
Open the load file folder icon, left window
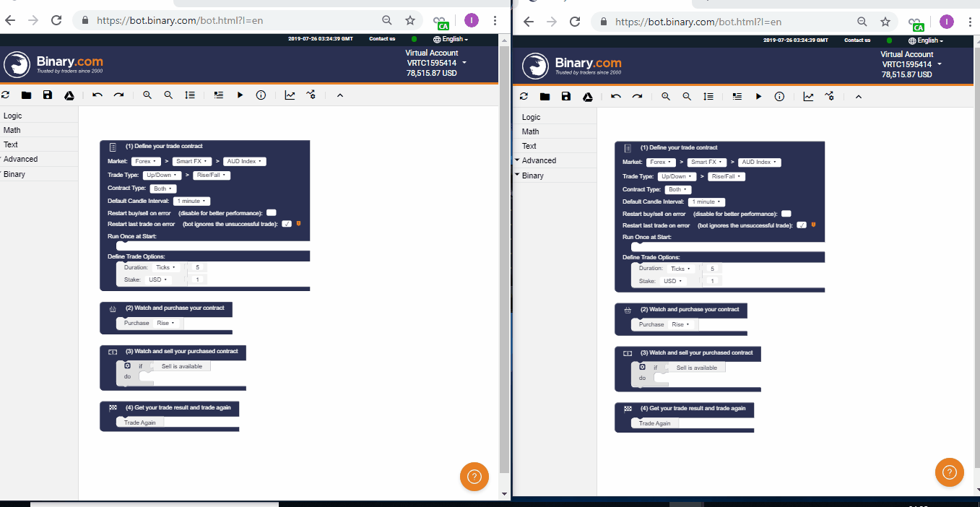[x=27, y=95]
